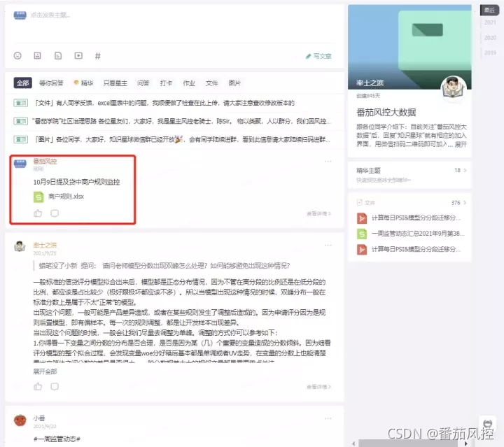Click the customer service headset icon
Screen dimensions: 504x447
(488, 423)
